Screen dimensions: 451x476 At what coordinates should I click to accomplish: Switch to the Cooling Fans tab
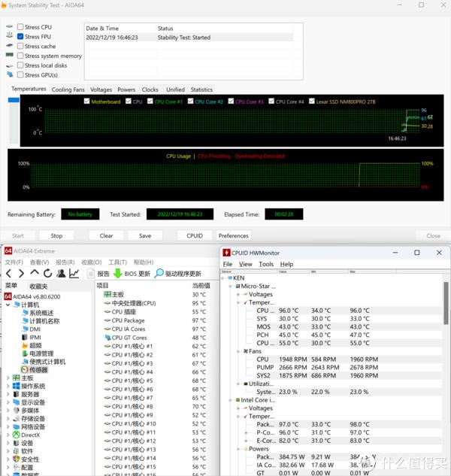coord(68,89)
